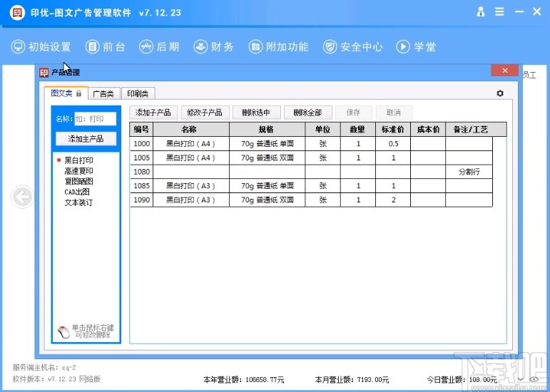Screen dimensions: 550x392
Task: Click the monitor icon beside 初始设置
Action: coord(18,46)
